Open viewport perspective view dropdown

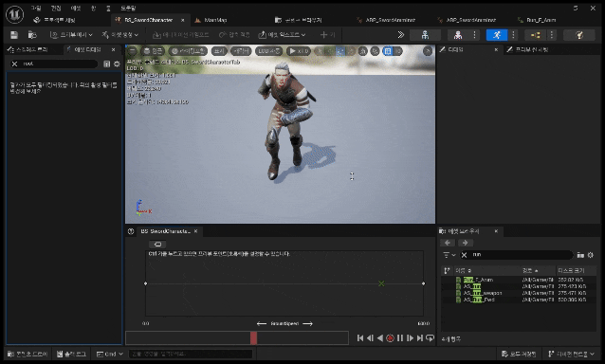point(153,51)
